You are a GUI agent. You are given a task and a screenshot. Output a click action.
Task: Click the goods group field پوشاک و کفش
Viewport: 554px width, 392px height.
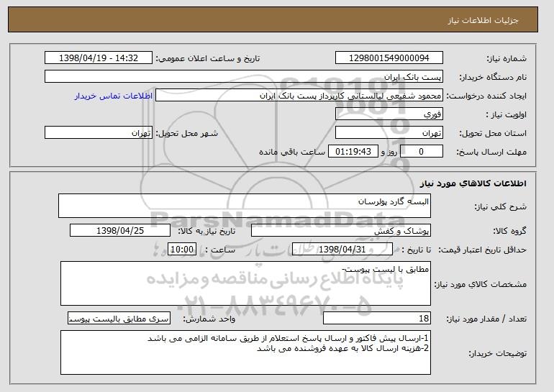click(x=341, y=231)
